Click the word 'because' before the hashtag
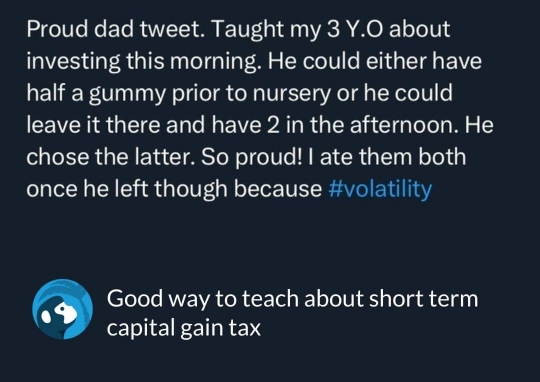This screenshot has width=540, height=382. click(x=278, y=189)
